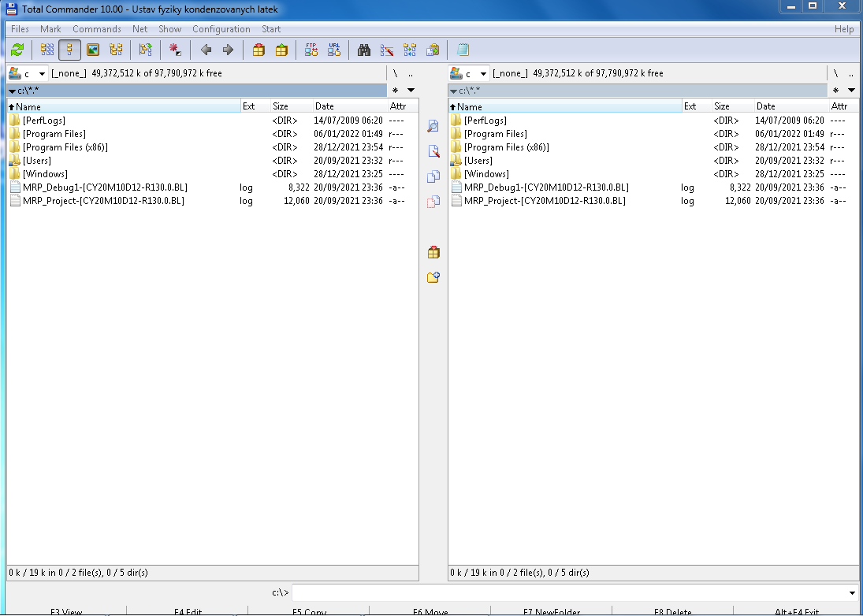863x616 pixels.
Task: Open the URL new FTP connection icon
Action: 334,50
